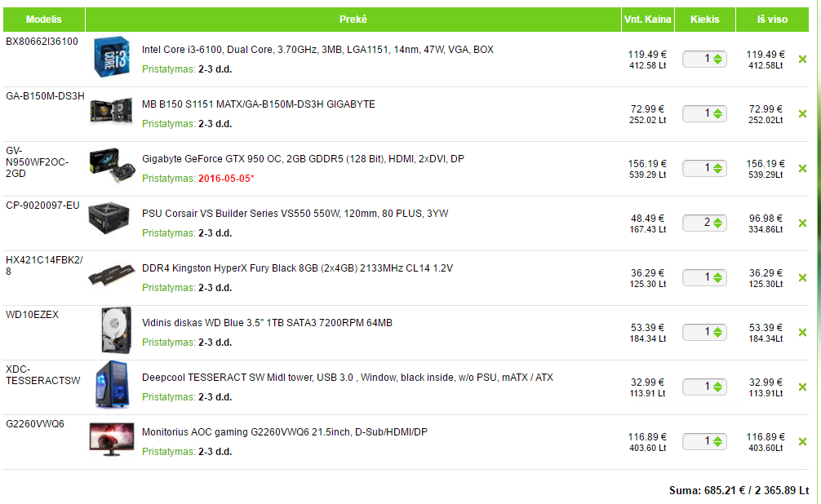Screen dimensions: 821x504
Task: Open the Intel Core i3-6100 product name
Action: point(317,50)
